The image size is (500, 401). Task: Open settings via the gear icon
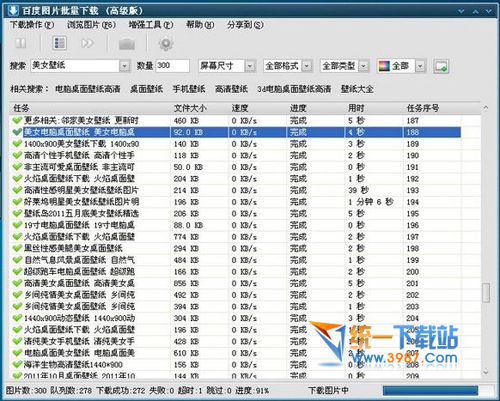[166, 44]
